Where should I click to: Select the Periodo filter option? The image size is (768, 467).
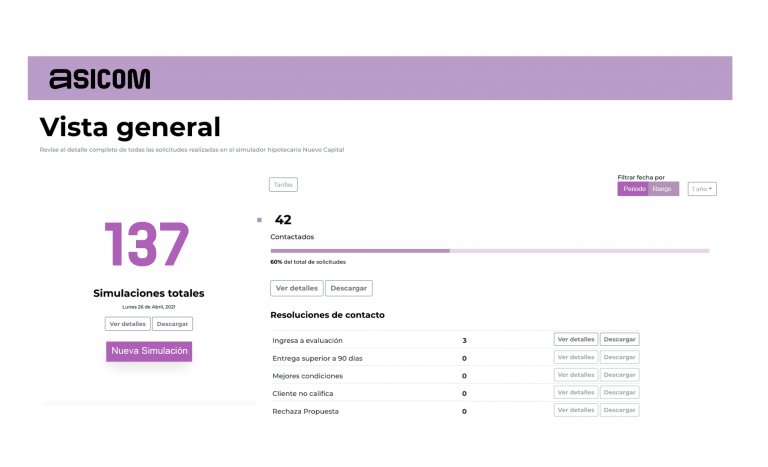point(633,189)
